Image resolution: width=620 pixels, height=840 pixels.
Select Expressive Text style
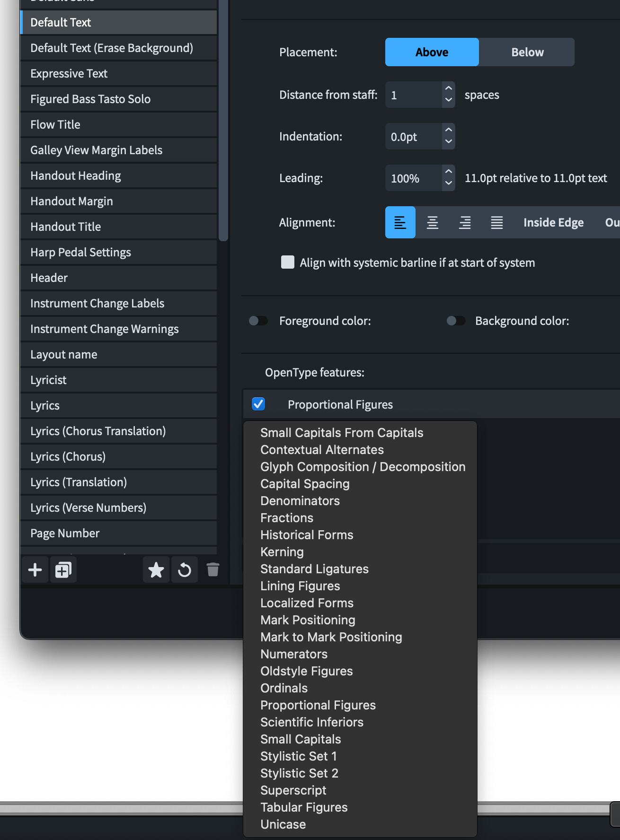(119, 73)
